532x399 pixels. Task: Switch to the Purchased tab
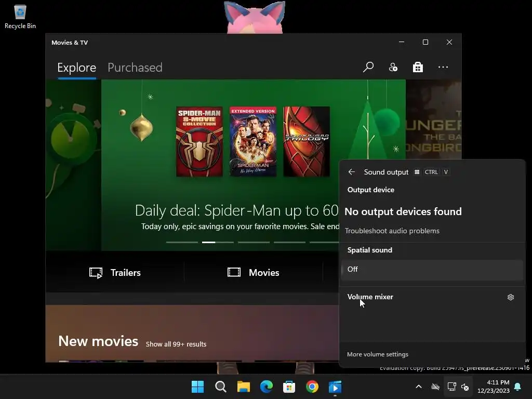coord(135,68)
